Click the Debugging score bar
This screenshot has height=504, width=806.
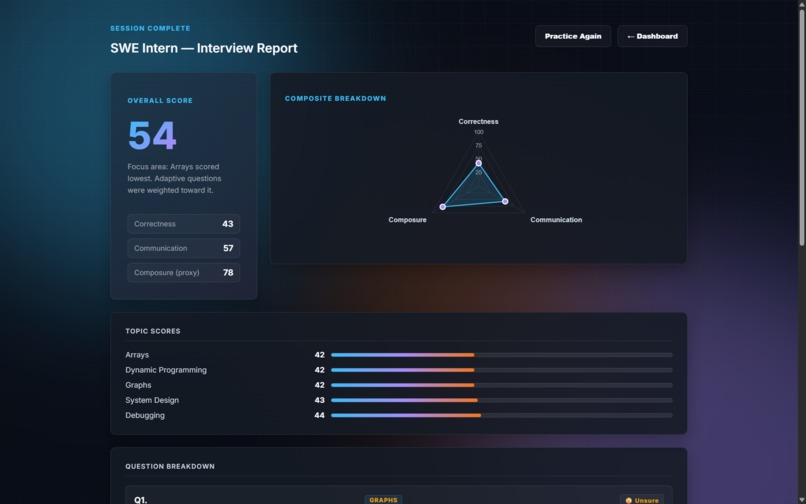[502, 416]
